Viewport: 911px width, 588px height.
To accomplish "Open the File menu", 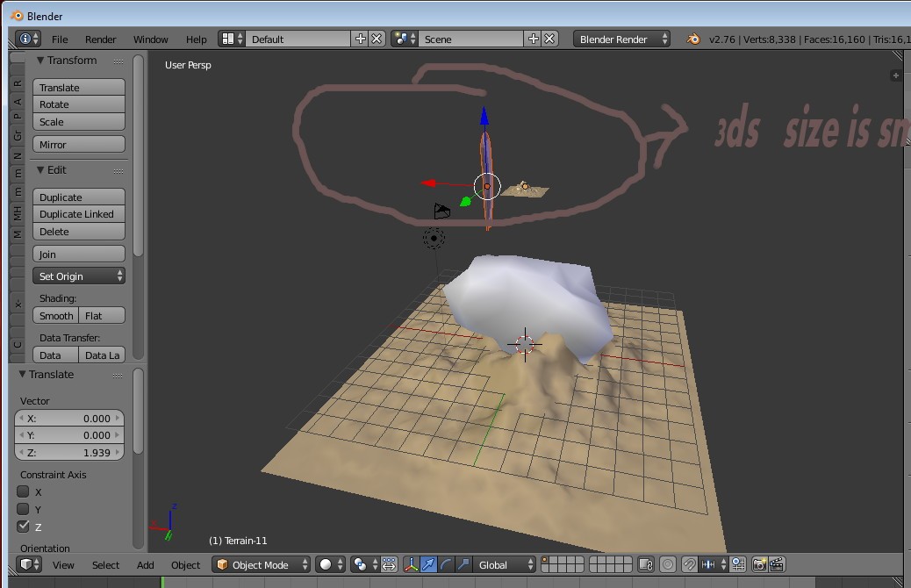I will 60,39.
